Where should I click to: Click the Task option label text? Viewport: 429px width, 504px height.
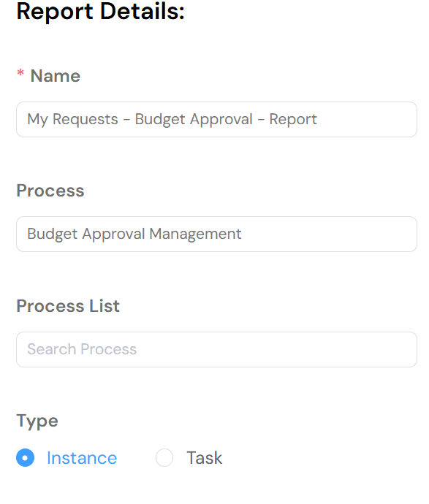(204, 458)
